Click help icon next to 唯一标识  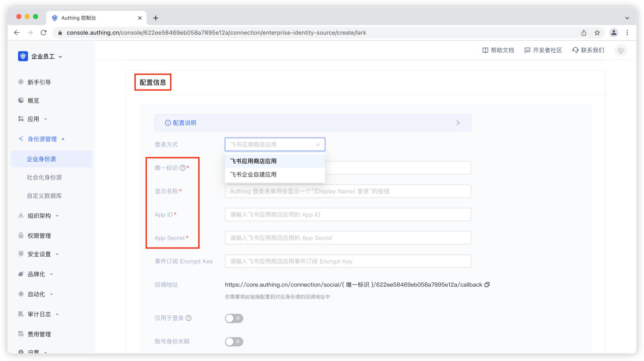pos(182,168)
